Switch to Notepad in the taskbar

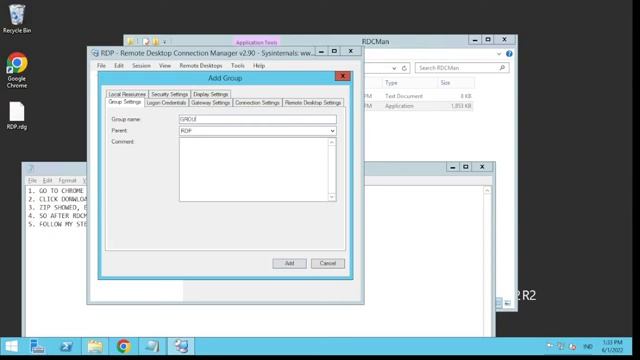[152, 347]
